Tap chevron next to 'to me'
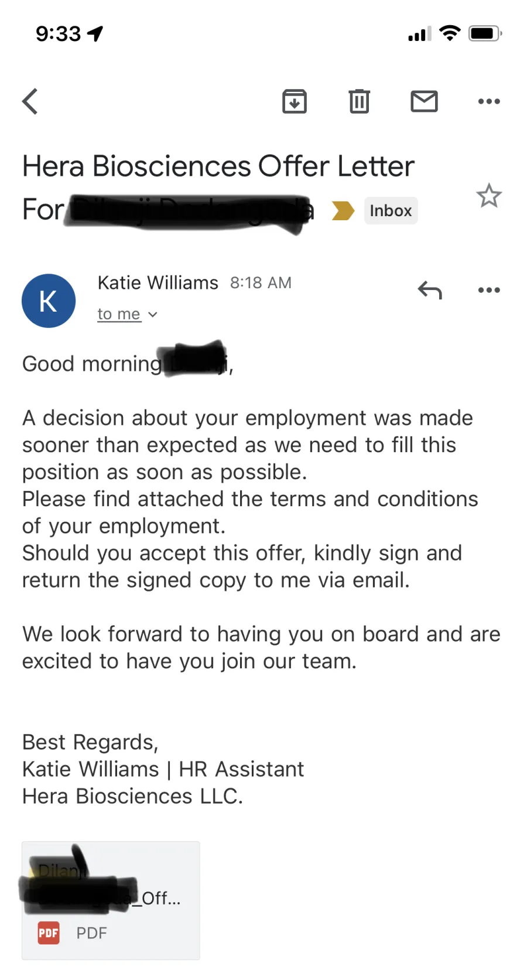This screenshot has height=980, width=527. 153,315
